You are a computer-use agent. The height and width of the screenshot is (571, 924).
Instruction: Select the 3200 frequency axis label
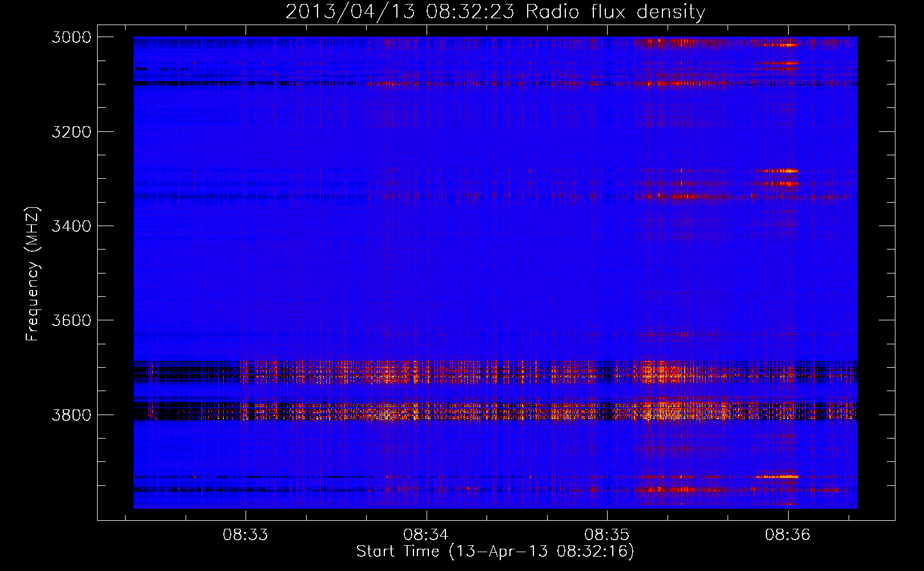pos(71,132)
